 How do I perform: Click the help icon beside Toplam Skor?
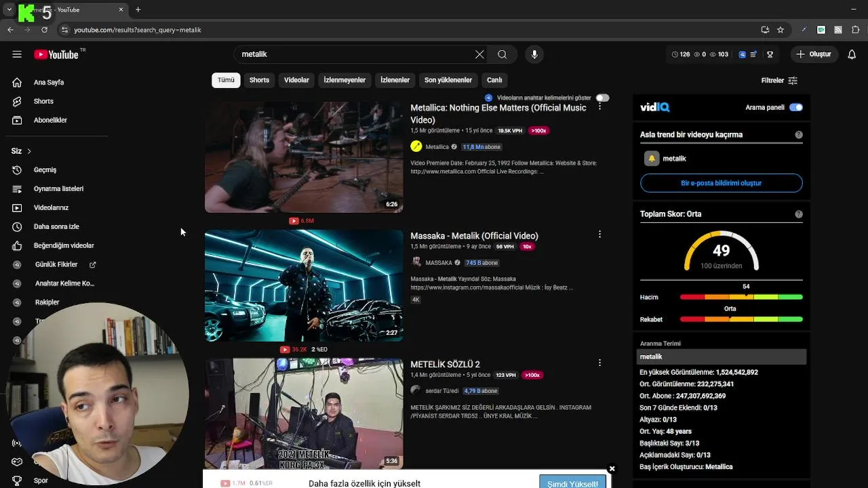pos(798,214)
